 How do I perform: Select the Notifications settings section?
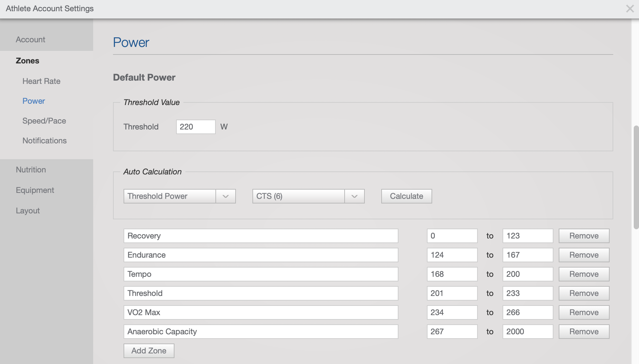point(44,140)
